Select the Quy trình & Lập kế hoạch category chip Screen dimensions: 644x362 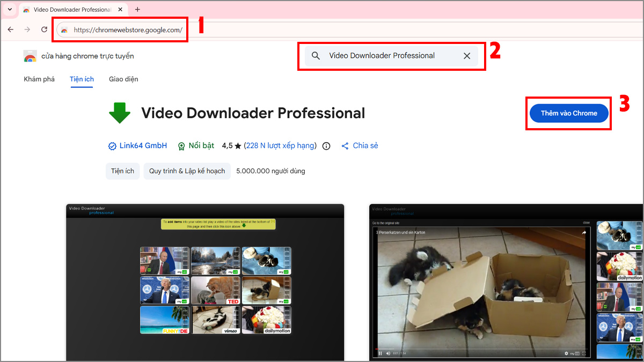[187, 171]
